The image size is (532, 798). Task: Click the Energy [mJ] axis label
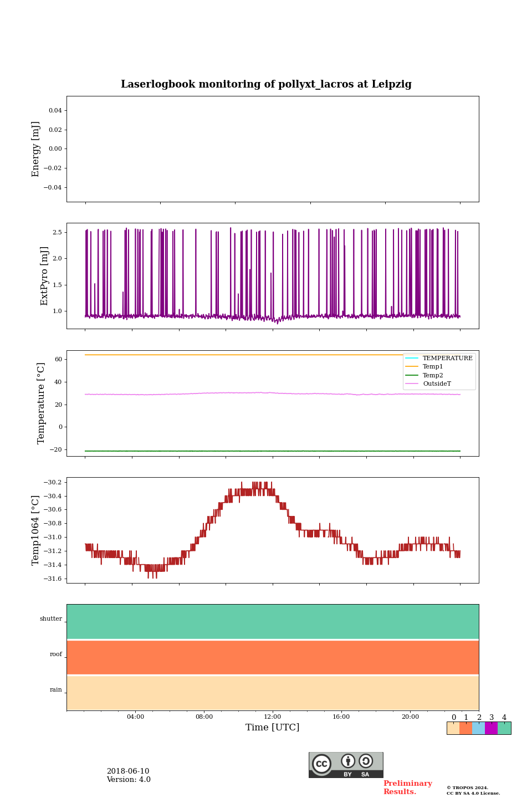click(36, 149)
